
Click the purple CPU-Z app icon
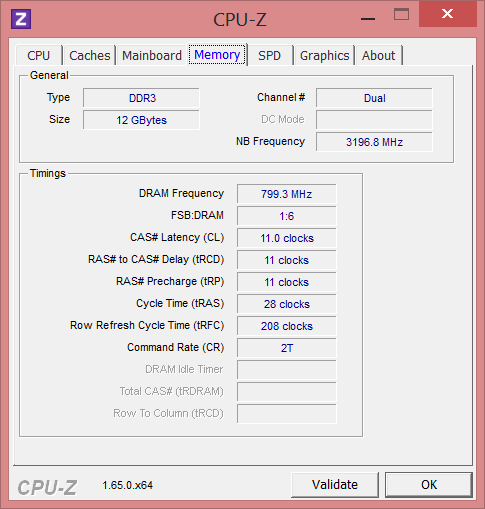tap(21, 19)
